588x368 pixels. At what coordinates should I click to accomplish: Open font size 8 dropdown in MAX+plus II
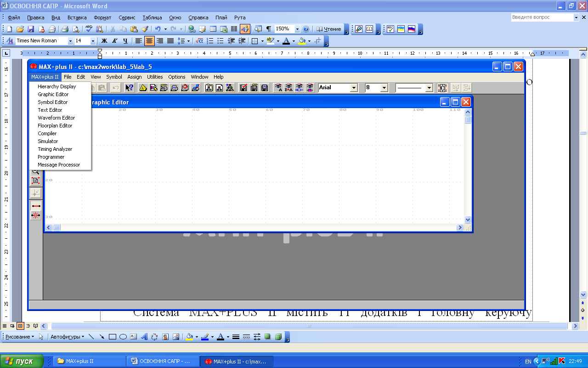point(384,87)
